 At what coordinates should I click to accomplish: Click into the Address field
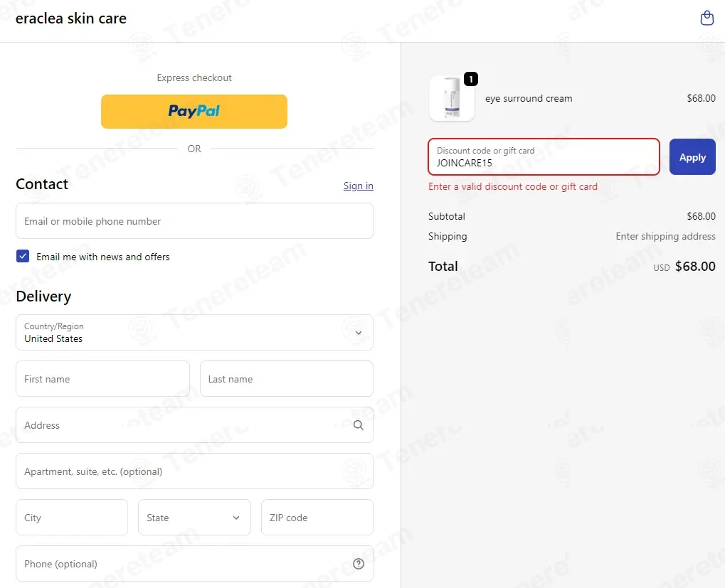pos(194,425)
